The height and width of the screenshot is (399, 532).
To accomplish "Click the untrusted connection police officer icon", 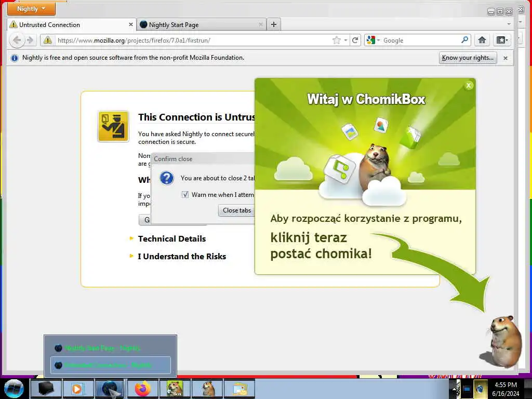I will 113,126.
